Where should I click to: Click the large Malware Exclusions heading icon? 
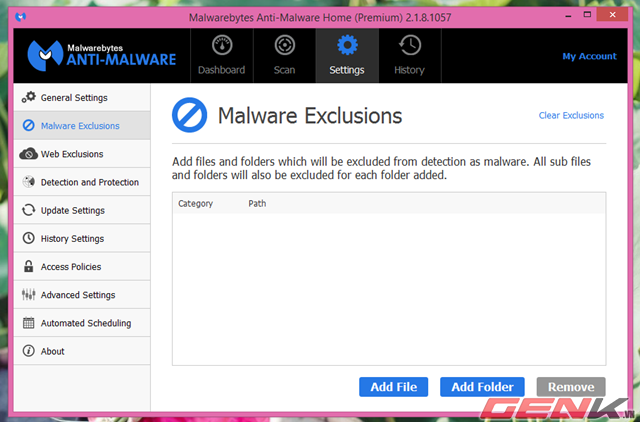[189, 115]
